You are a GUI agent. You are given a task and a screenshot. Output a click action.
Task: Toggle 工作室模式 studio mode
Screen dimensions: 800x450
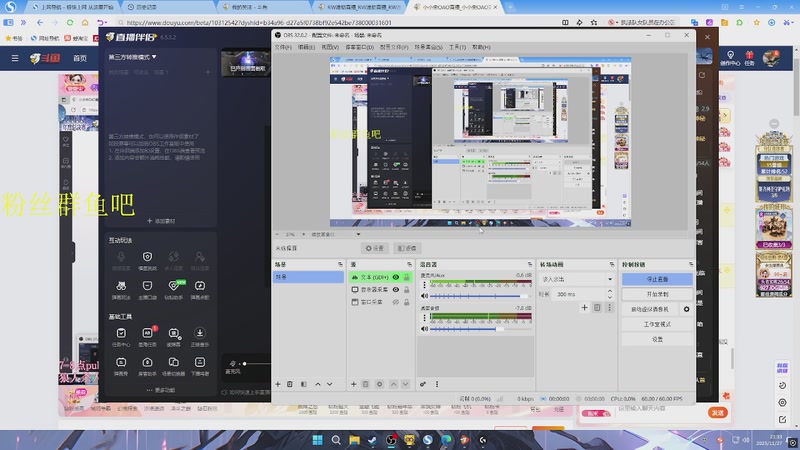657,324
